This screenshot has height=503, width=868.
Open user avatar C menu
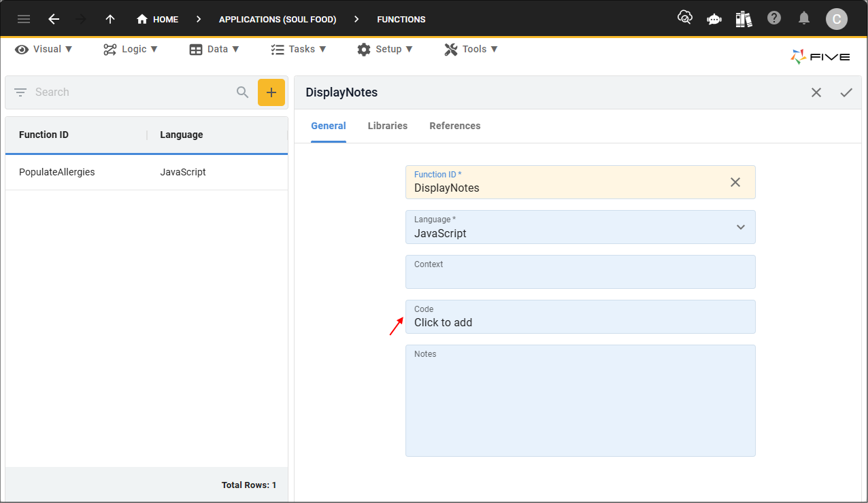coord(837,19)
